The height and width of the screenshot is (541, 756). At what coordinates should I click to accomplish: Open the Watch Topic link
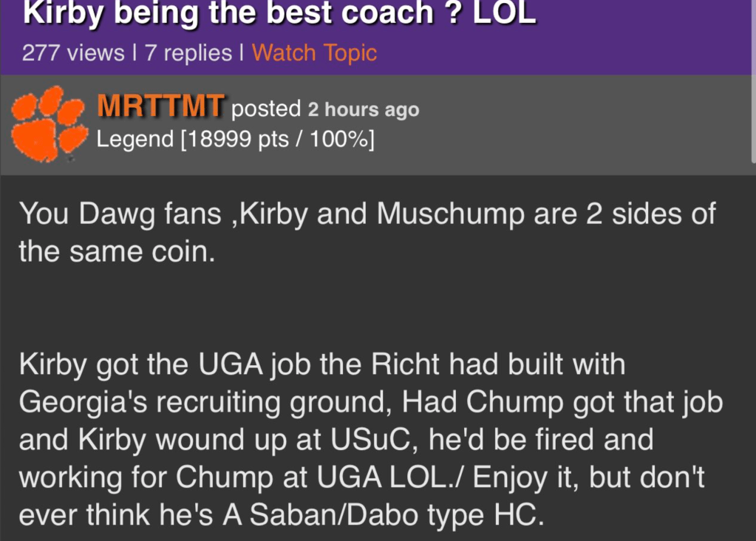point(314,52)
